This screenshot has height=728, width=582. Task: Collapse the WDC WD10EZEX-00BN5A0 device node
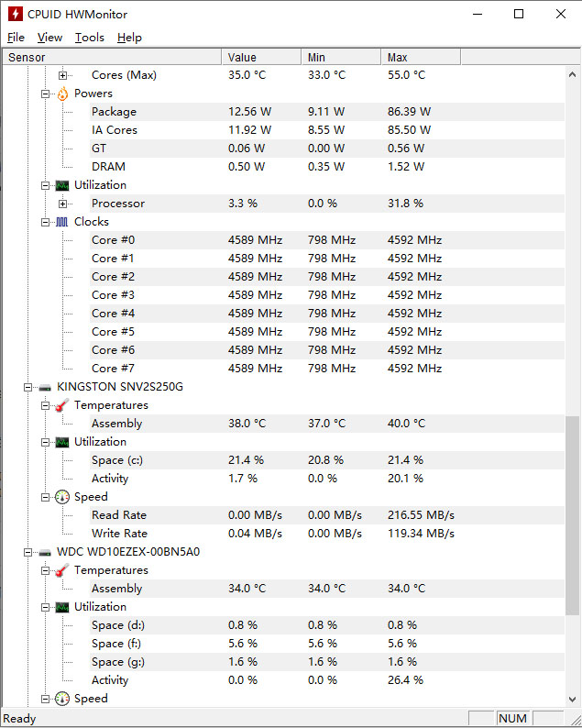tap(27, 552)
